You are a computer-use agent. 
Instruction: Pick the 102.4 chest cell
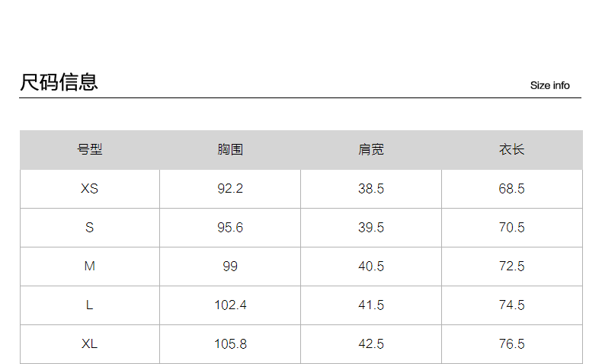coord(230,305)
